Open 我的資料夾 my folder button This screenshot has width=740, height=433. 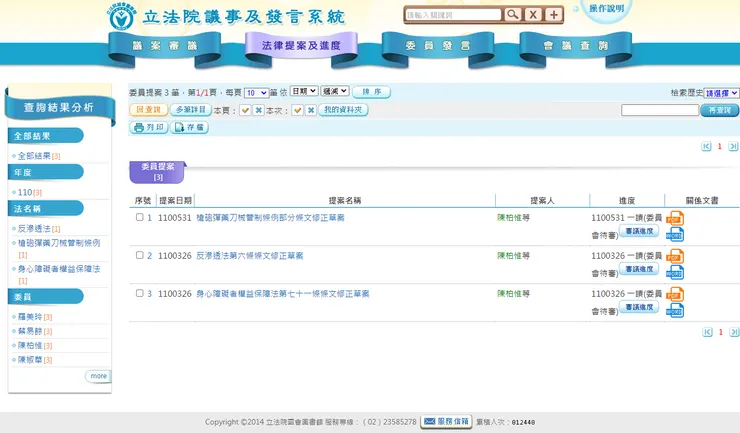click(343, 110)
